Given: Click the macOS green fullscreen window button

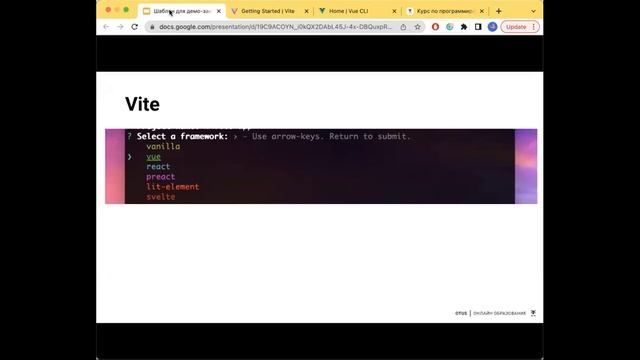Looking at the screenshot, I should 126,10.
